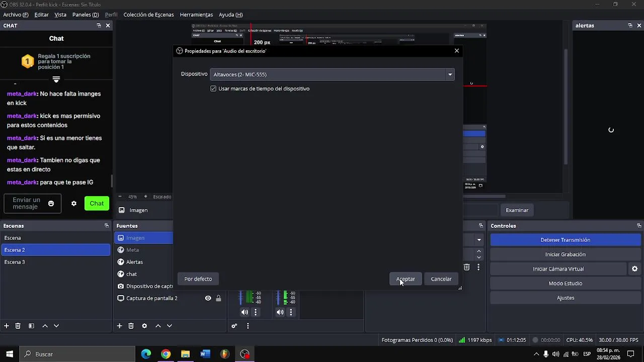
Task: Show hidden system tray icons
Action: [536, 354]
